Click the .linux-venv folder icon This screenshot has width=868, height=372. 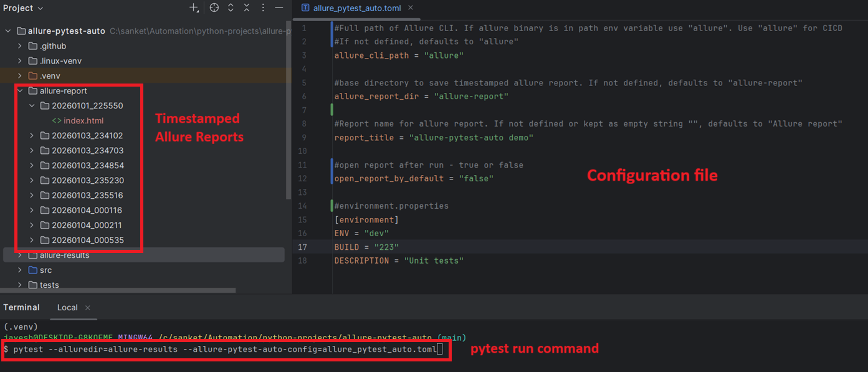tap(33, 61)
